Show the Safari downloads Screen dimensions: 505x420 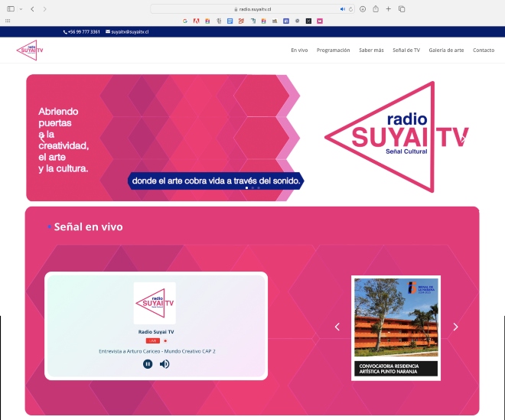click(x=363, y=9)
